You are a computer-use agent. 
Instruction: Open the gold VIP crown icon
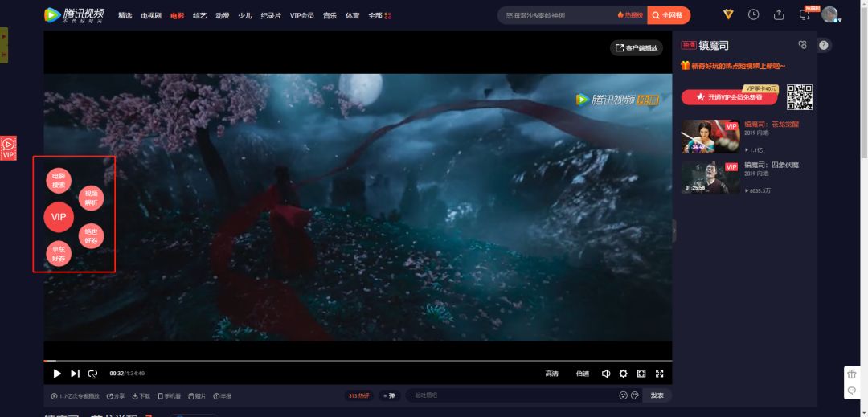728,15
